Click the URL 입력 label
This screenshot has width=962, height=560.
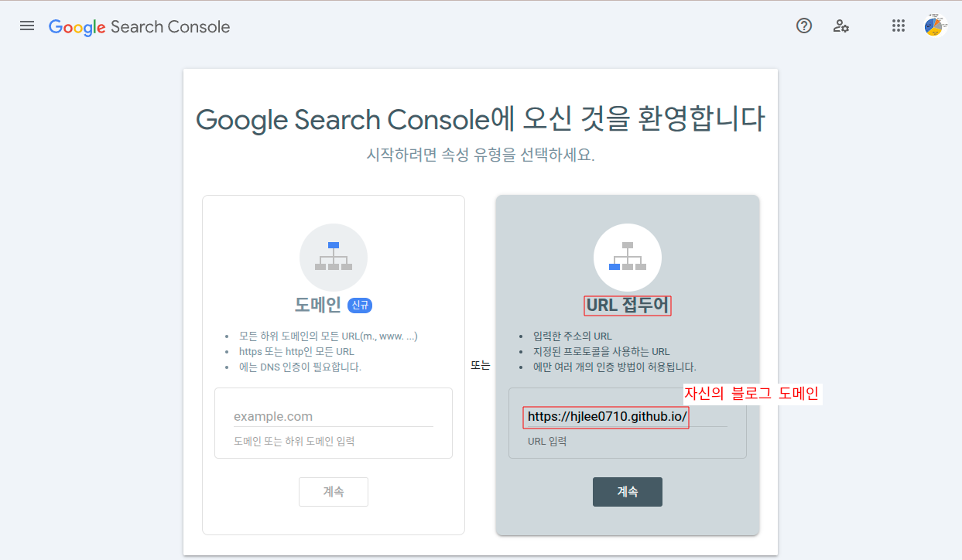(x=546, y=442)
